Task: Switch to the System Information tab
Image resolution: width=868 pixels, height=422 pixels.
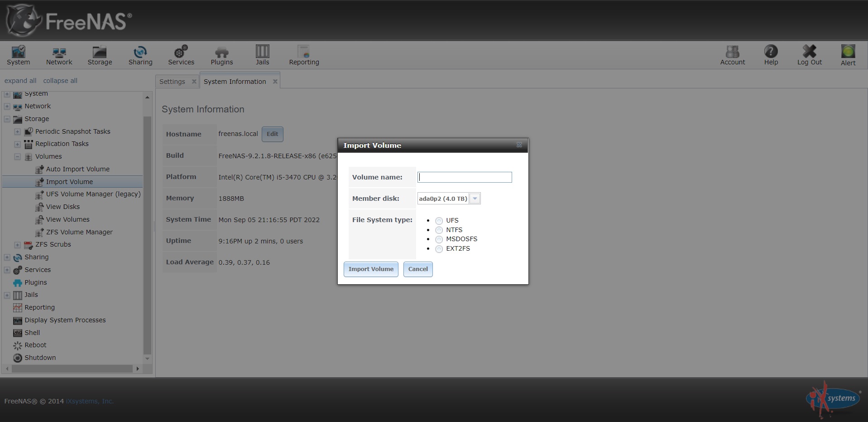Action: pyautogui.click(x=235, y=82)
